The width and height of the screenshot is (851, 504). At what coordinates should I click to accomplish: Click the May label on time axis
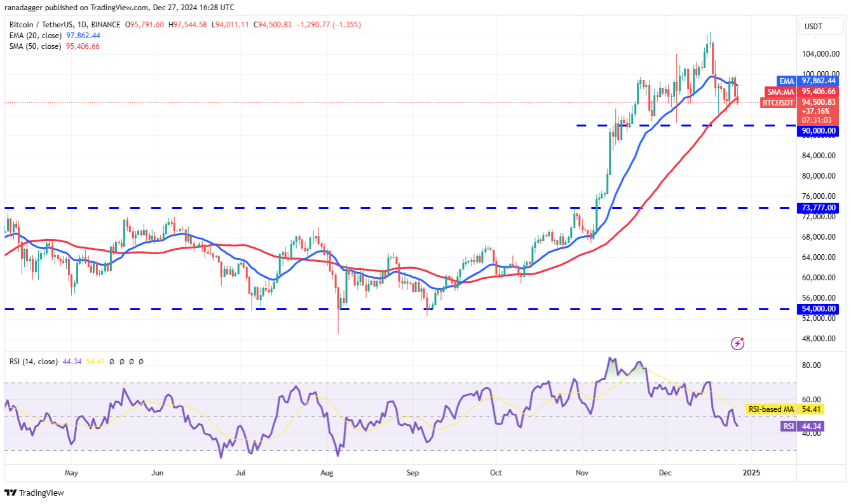point(71,473)
